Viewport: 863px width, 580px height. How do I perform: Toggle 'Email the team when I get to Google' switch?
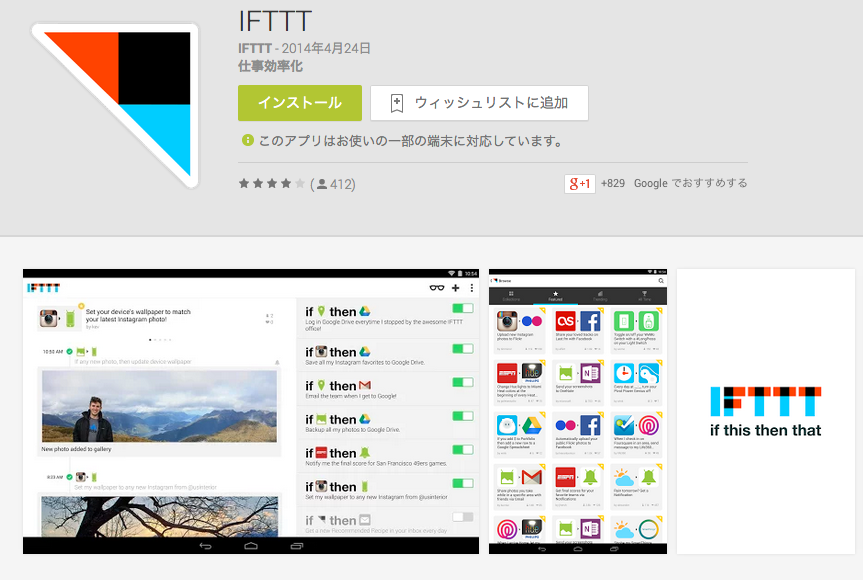tap(463, 382)
